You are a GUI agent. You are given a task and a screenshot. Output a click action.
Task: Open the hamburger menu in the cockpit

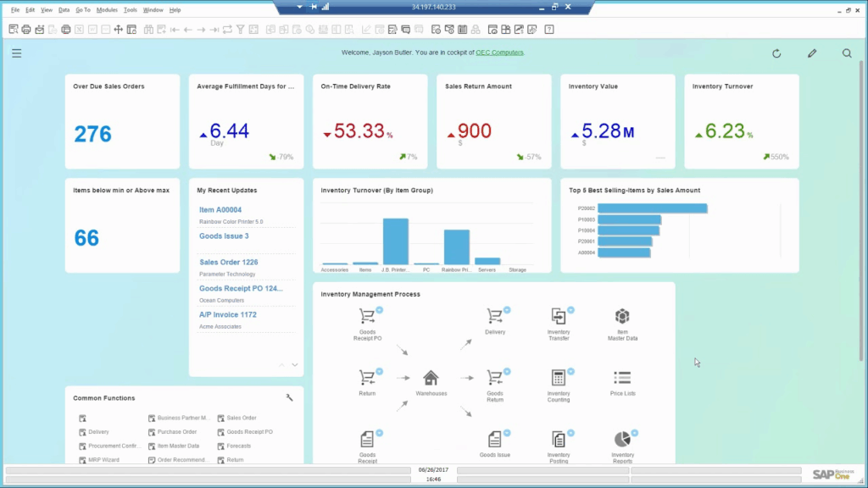(16, 53)
